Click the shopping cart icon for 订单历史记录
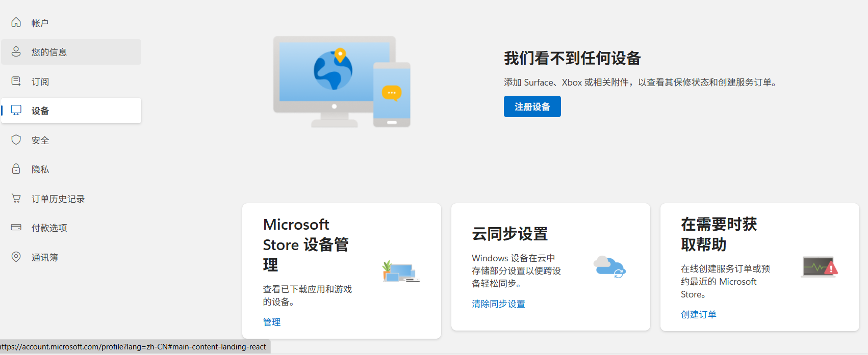 (16, 198)
